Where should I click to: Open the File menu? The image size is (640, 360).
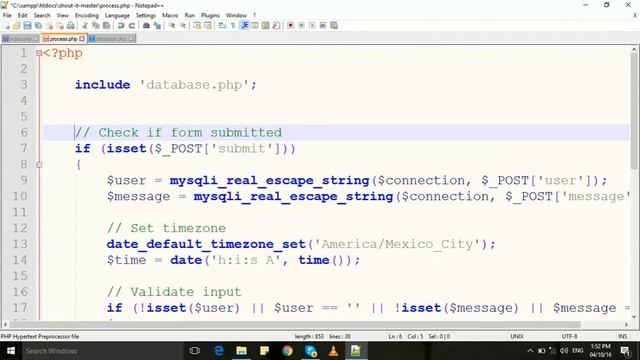[x=7, y=15]
